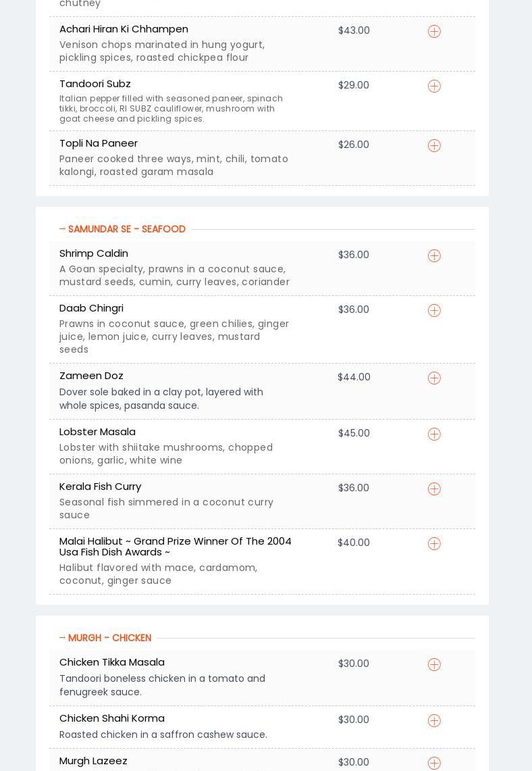Click the $44.00 price of Zameen Doz
The image size is (532, 771).
[354, 377]
